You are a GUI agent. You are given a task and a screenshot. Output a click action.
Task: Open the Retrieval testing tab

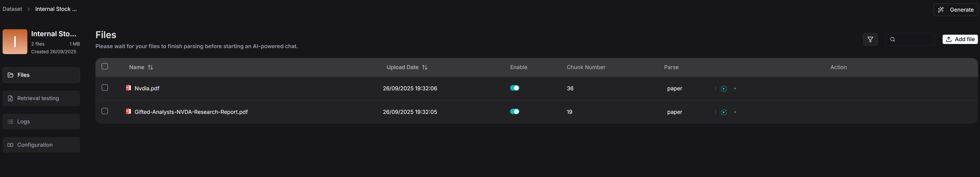(41, 98)
